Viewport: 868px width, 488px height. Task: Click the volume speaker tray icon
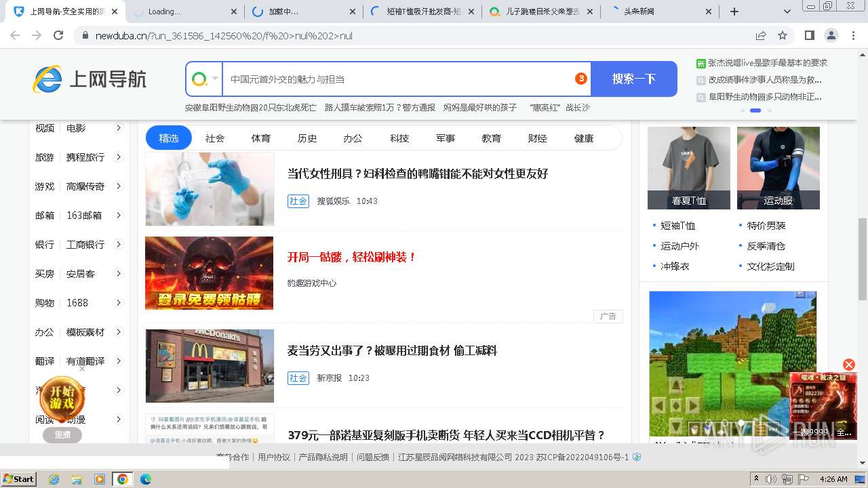[x=771, y=479]
